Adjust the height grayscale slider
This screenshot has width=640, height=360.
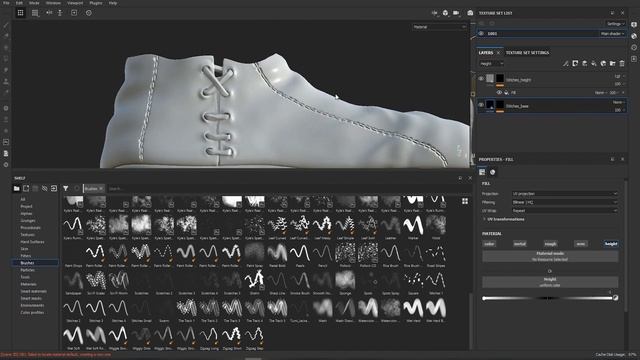(547, 298)
